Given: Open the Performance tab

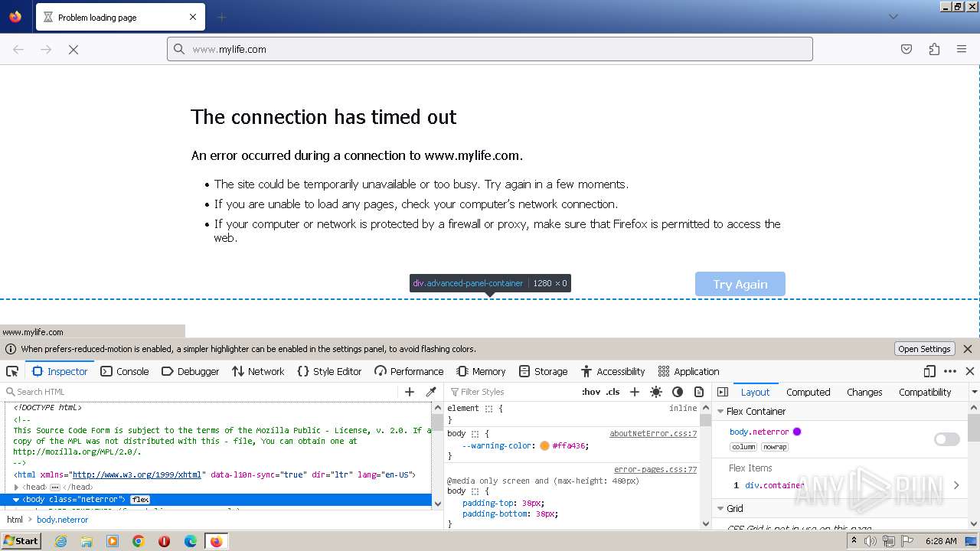Looking at the screenshot, I should tap(409, 371).
